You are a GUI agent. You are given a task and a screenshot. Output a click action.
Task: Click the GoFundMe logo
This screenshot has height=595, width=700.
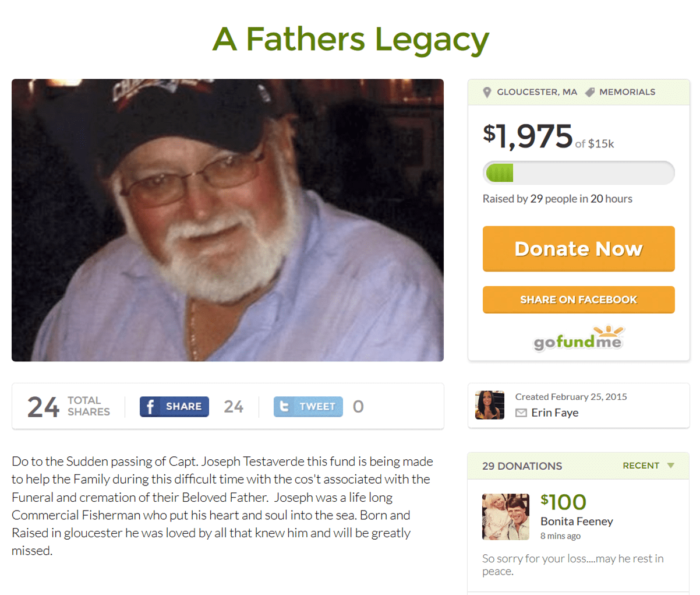point(578,339)
